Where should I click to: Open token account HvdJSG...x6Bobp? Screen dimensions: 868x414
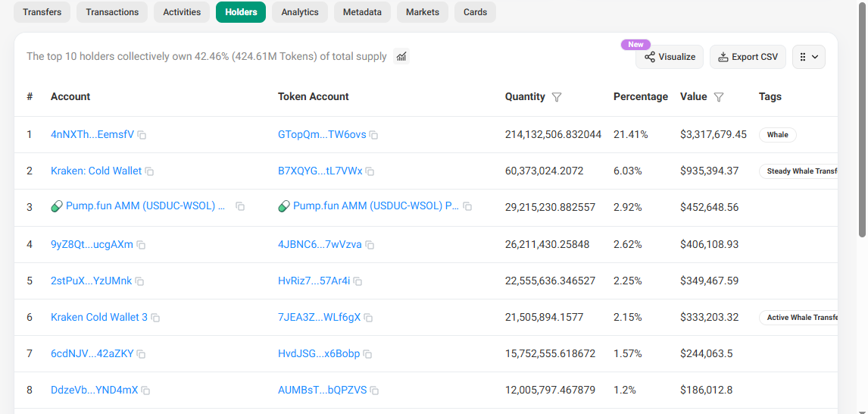click(x=319, y=353)
